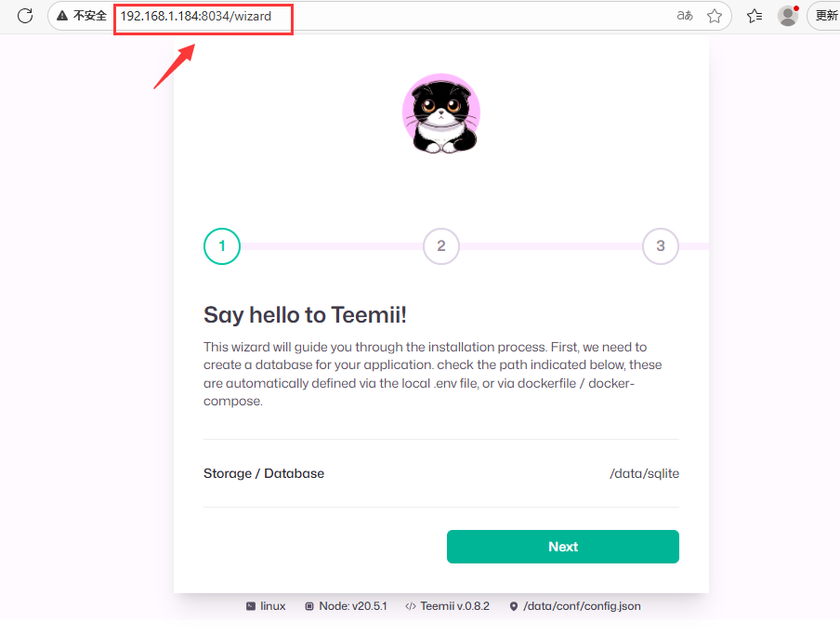Select wizard step 3 circle
840x635 pixels.
pos(661,246)
